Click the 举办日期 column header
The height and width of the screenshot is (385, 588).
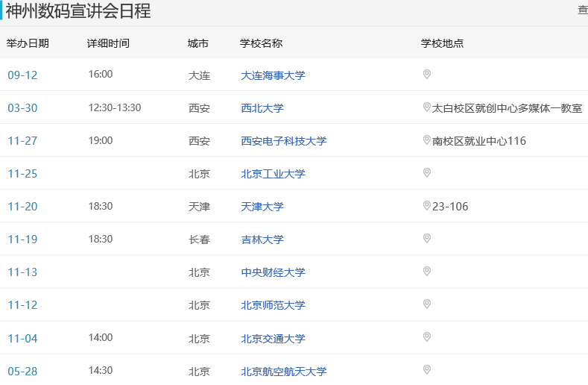tap(28, 43)
